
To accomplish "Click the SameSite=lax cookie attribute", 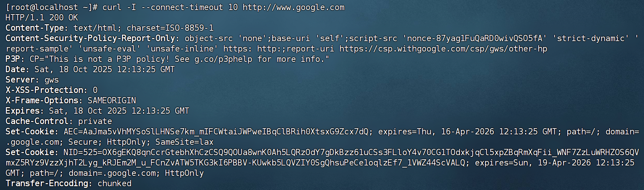I will coord(184,142).
